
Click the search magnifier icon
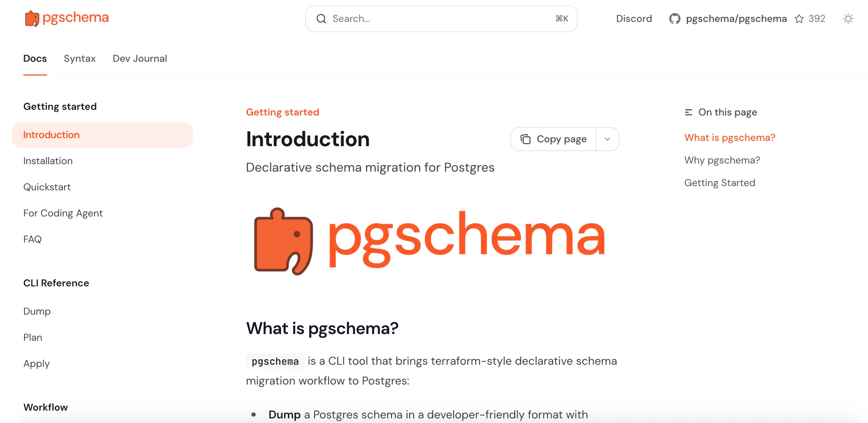pos(321,18)
